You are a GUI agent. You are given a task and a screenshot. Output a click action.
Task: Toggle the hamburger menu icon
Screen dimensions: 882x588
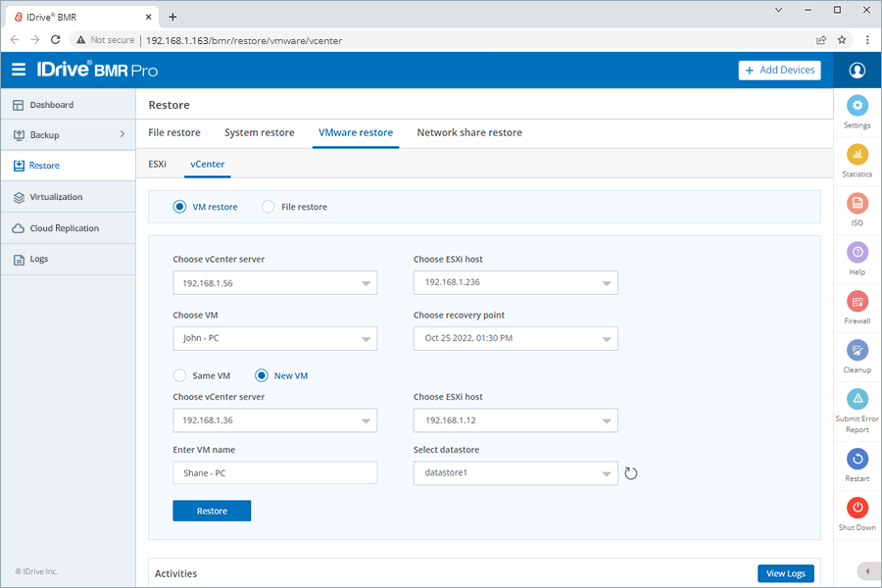(19, 70)
